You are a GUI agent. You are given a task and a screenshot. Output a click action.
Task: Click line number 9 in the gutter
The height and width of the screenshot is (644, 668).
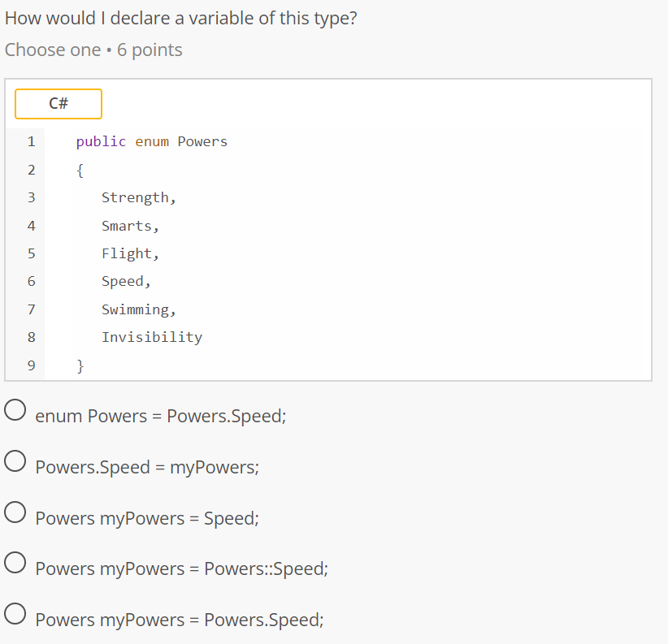click(31, 365)
